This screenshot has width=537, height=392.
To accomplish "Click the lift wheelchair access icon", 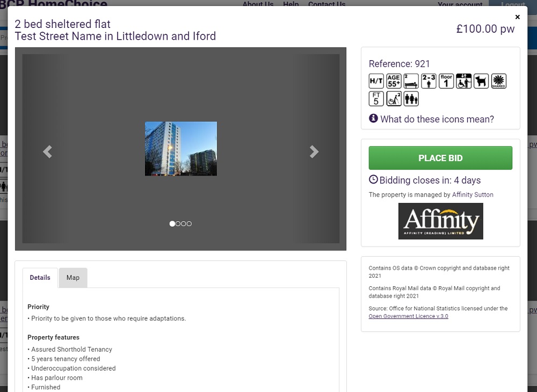I will [463, 81].
